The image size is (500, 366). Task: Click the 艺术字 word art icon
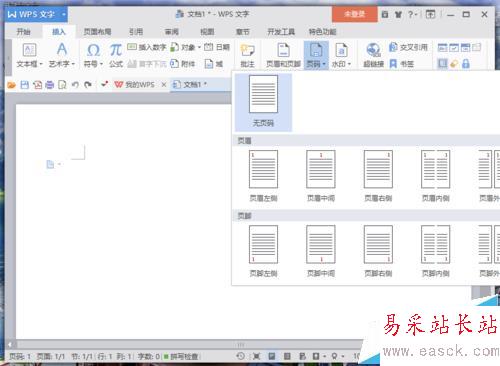62,50
